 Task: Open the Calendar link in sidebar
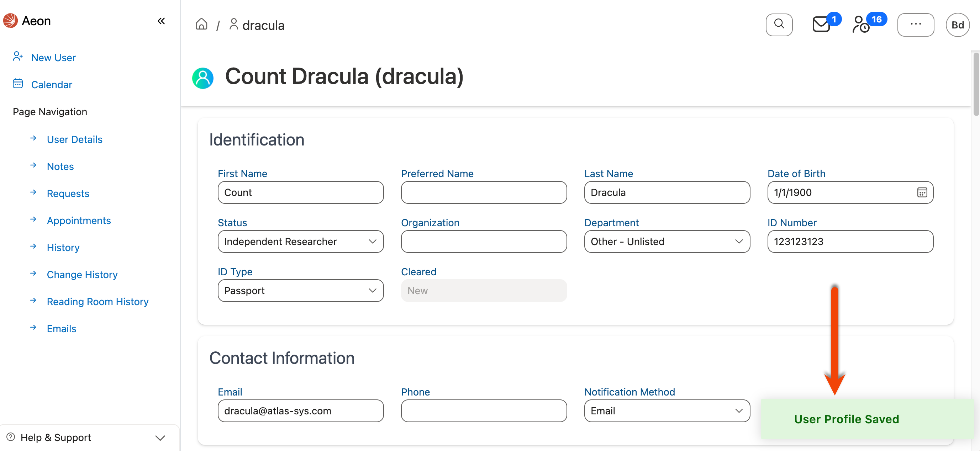click(51, 85)
